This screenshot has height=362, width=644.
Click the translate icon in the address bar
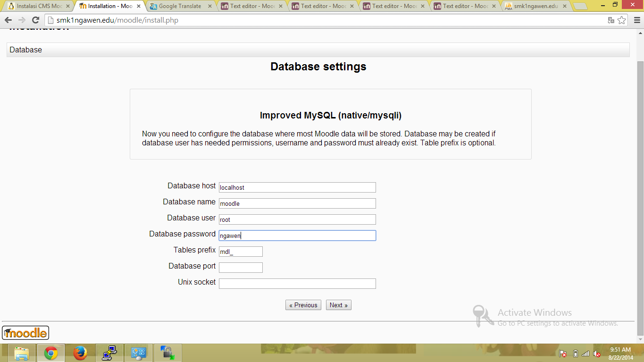click(611, 20)
